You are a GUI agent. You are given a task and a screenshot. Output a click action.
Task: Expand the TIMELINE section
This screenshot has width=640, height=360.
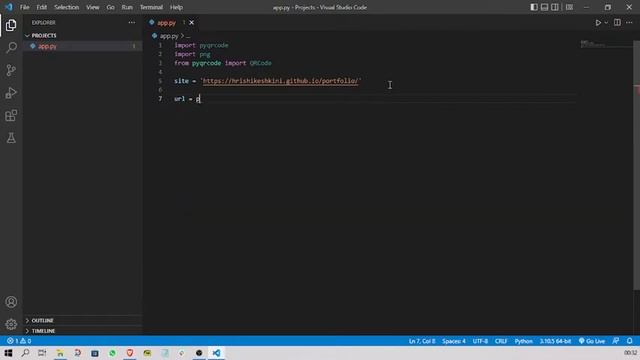tap(83, 331)
